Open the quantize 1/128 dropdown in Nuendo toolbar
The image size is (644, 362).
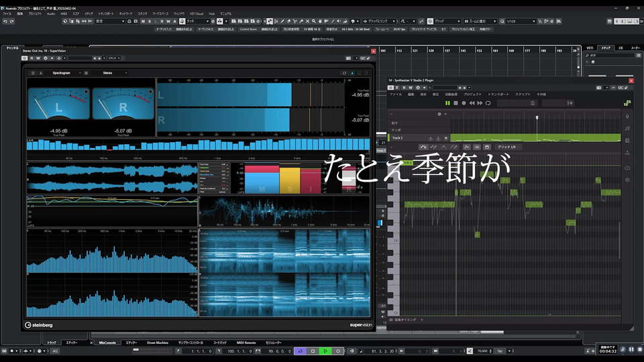521,21
